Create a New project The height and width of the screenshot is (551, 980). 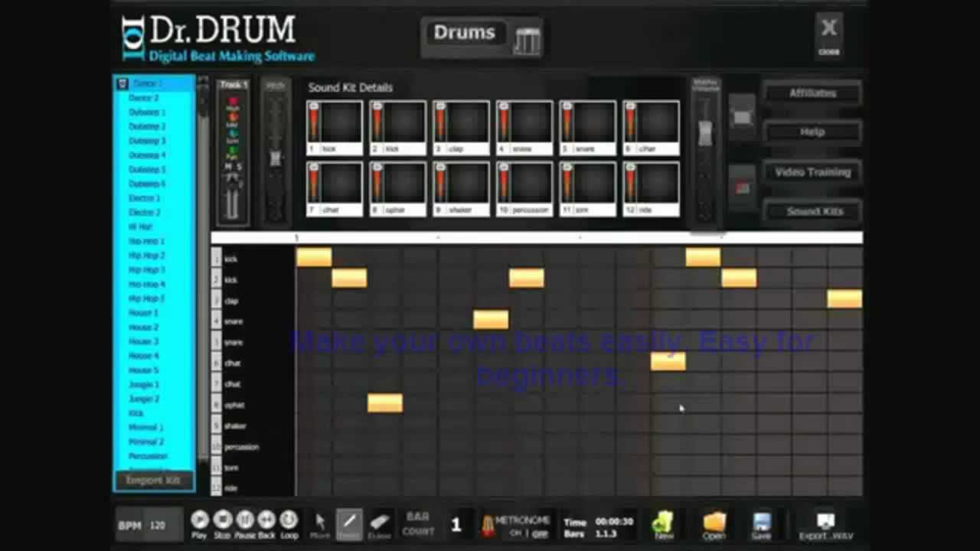[663, 525]
